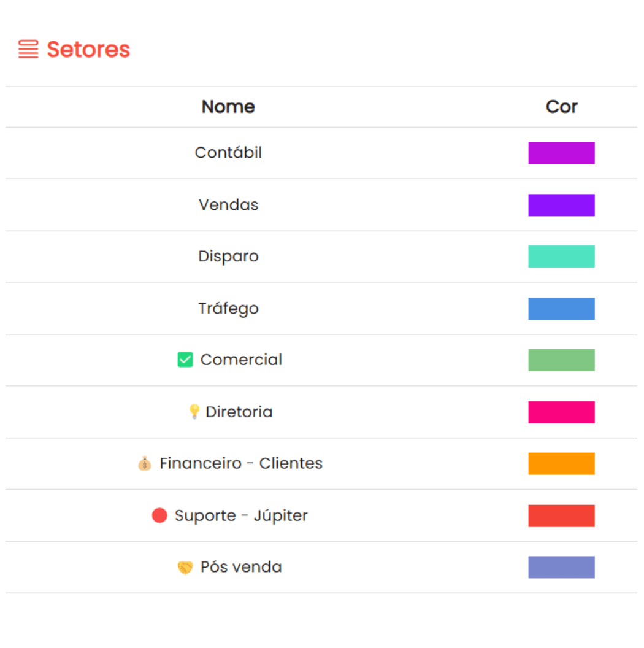Open the Financeiro - Clientes sector name
Image resolution: width=644 pixels, height=648 pixels.
point(241,463)
